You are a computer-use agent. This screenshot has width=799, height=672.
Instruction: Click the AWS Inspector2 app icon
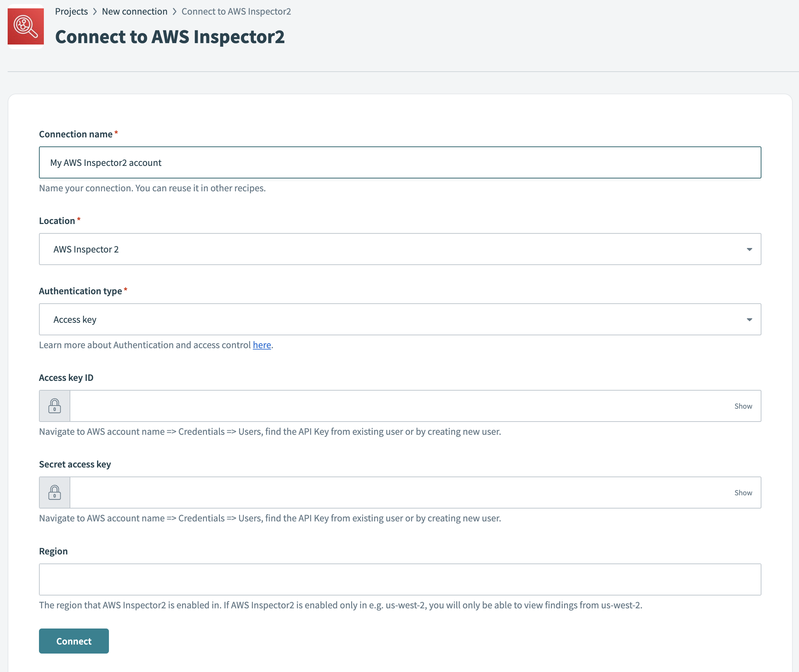click(x=25, y=26)
